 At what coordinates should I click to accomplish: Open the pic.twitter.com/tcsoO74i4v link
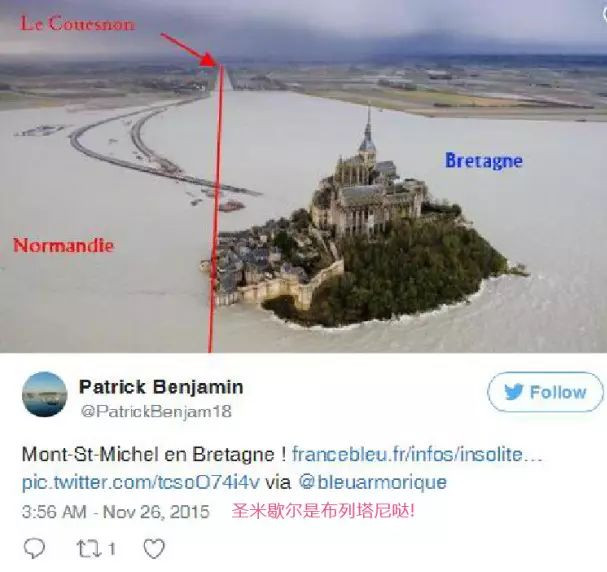click(x=141, y=482)
